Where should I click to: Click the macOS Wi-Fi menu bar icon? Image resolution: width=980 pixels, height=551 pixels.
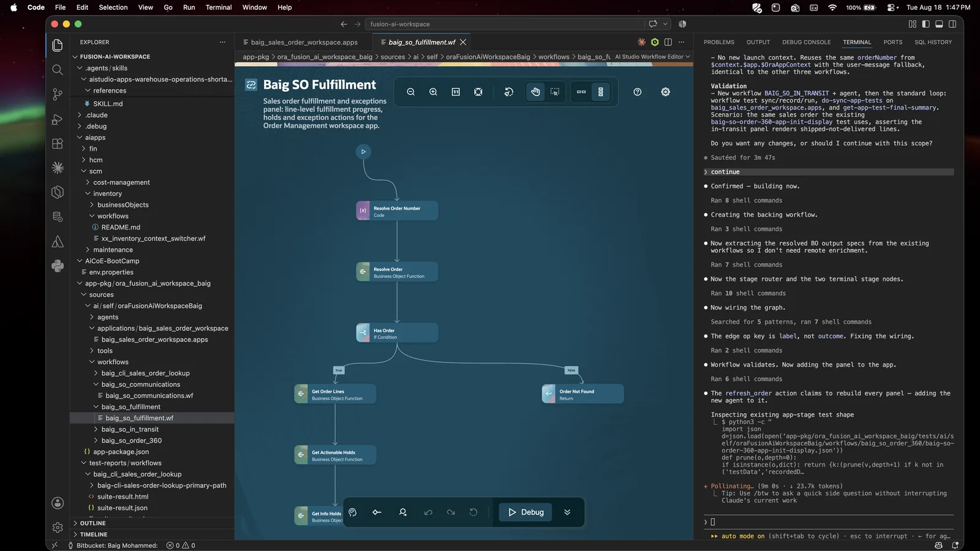click(832, 7)
